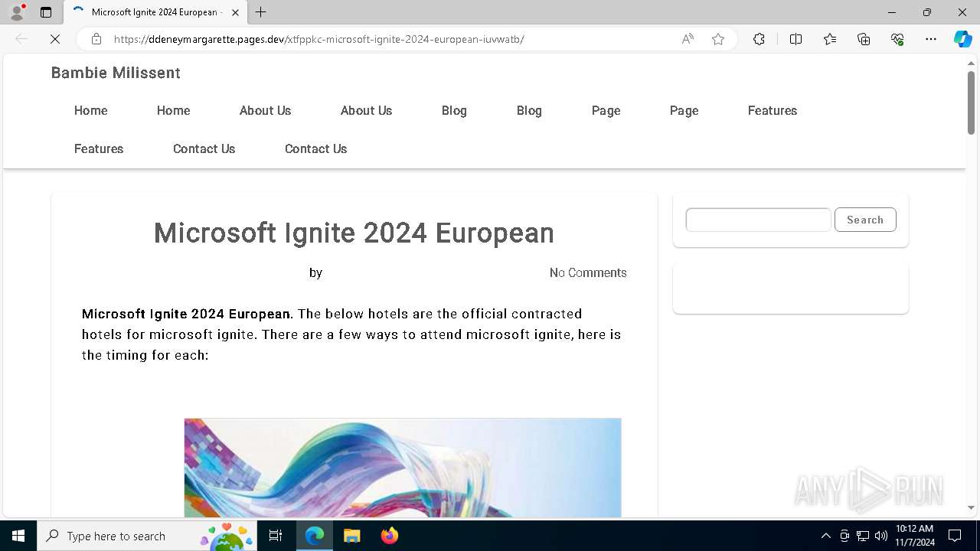980x551 pixels.
Task: Open the Bambie Milissent site title
Action: pyautogui.click(x=116, y=73)
